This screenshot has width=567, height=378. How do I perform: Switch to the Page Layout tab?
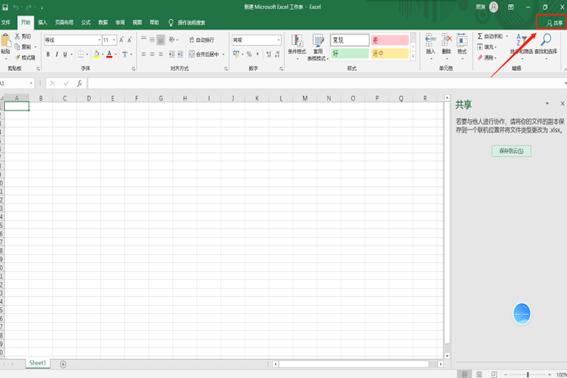tap(64, 22)
